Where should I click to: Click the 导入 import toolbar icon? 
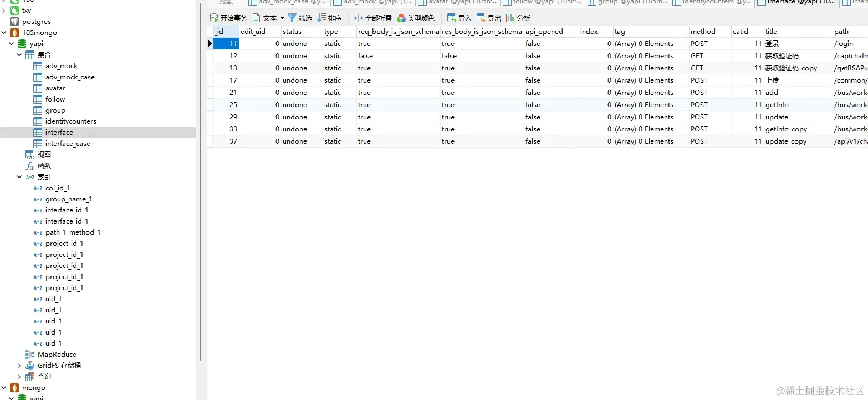[452, 18]
